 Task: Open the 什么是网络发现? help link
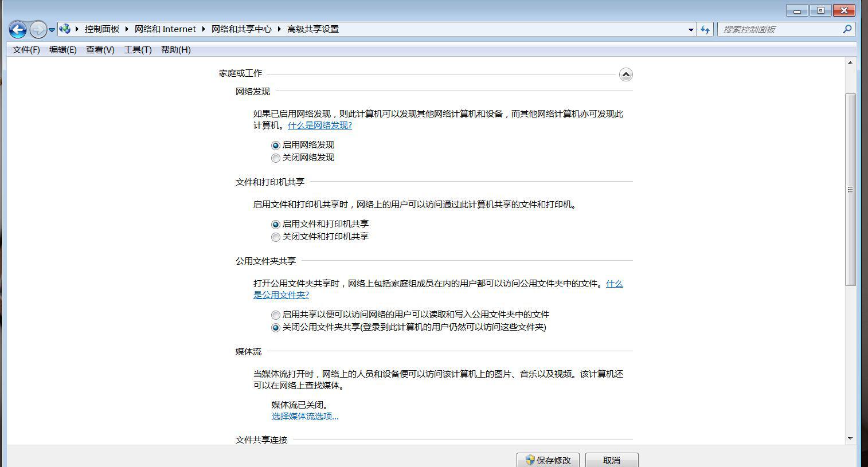pyautogui.click(x=318, y=125)
